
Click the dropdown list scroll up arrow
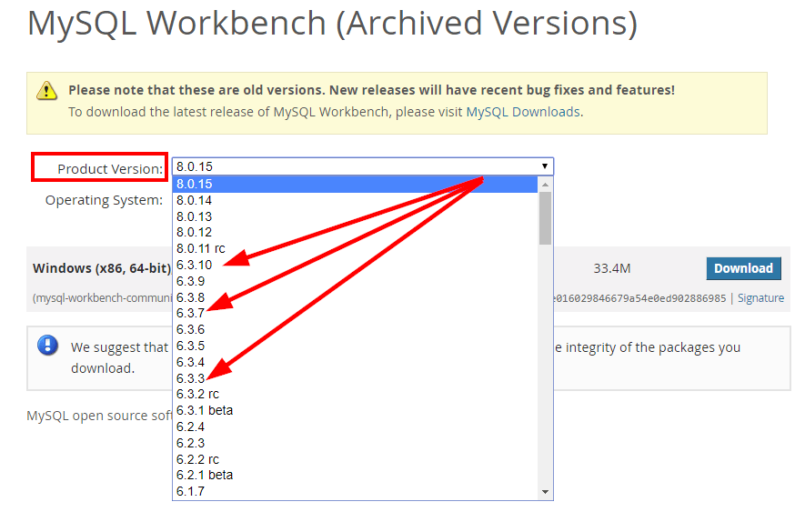(x=545, y=185)
